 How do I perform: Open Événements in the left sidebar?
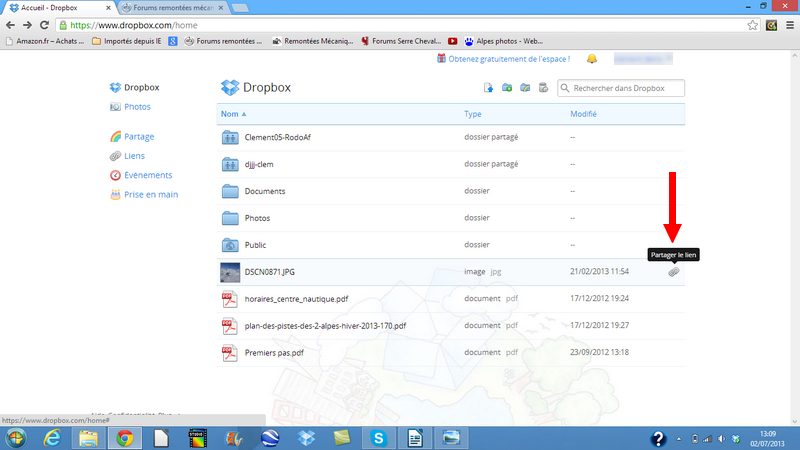[148, 175]
